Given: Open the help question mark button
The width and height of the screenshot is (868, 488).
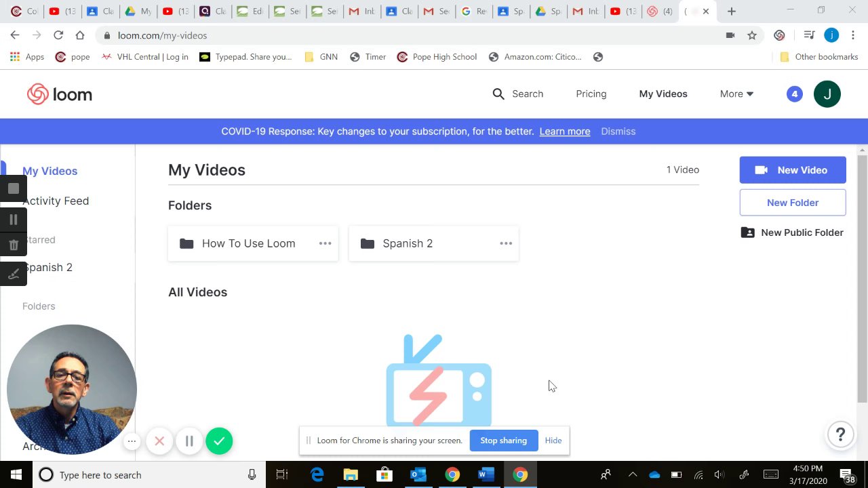Looking at the screenshot, I should click(x=840, y=434).
